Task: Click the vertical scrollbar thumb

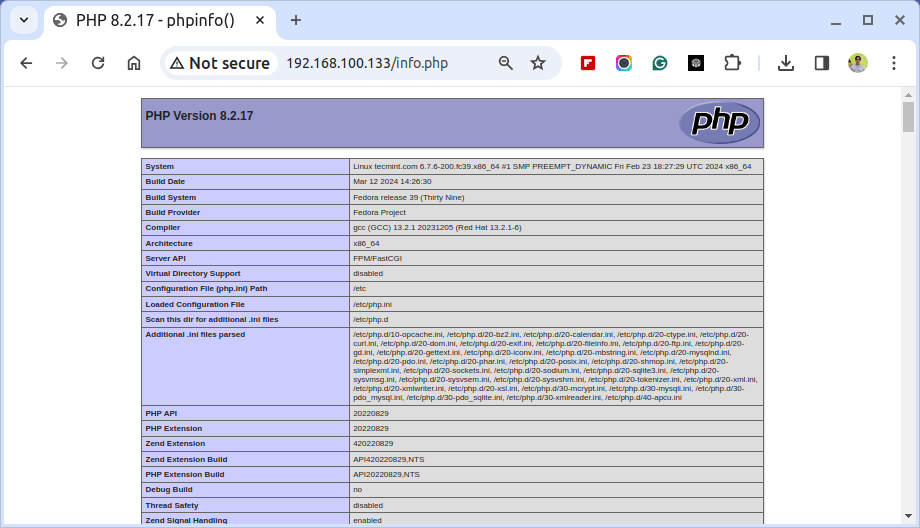Action: [908, 117]
